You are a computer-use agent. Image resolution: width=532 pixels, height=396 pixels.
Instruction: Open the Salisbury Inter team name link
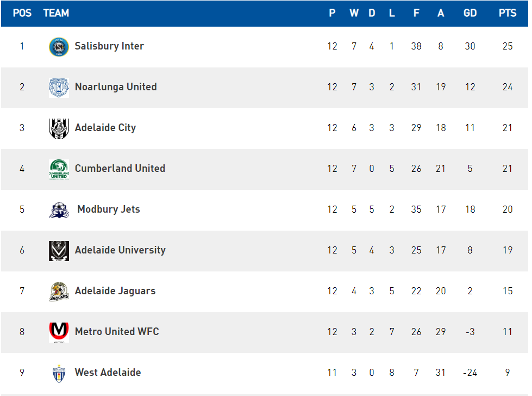109,46
